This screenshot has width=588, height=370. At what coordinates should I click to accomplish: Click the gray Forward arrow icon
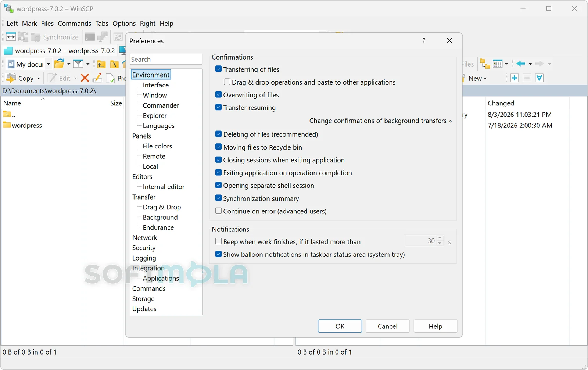coord(539,64)
